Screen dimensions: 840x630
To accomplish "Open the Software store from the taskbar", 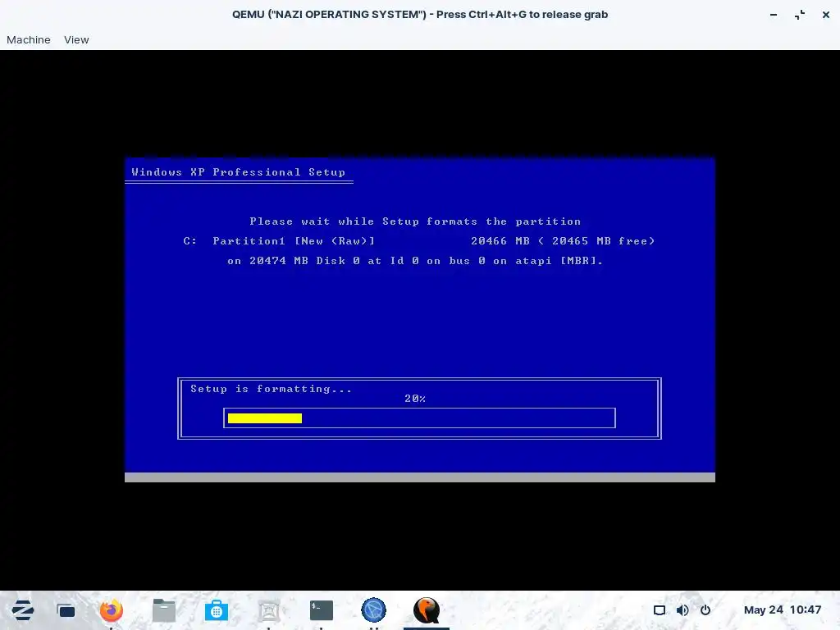I will point(217,610).
